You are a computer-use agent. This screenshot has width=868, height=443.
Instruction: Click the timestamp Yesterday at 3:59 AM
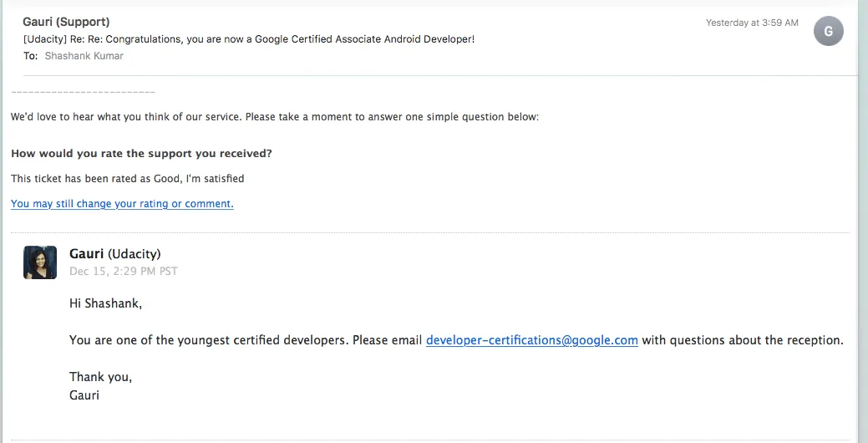[x=752, y=23]
